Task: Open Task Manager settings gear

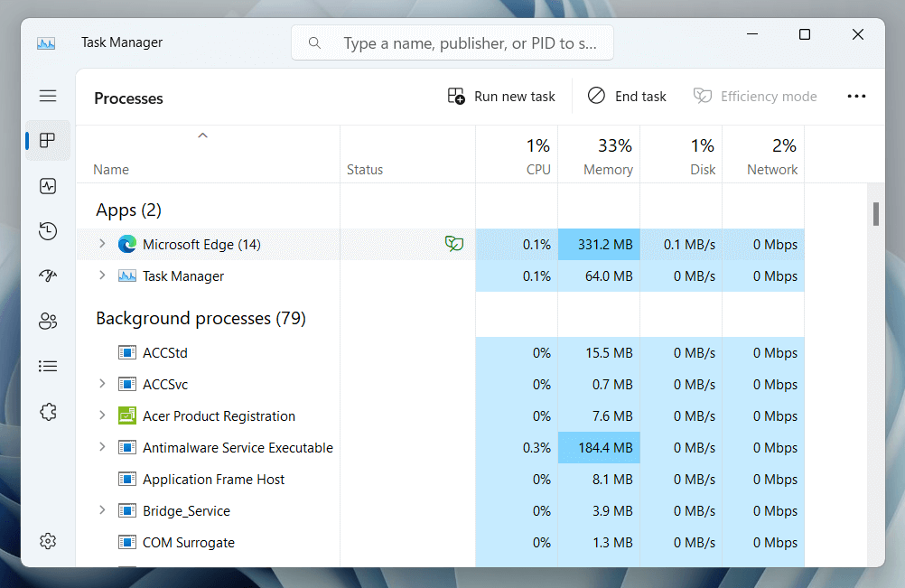Action: pos(48,541)
